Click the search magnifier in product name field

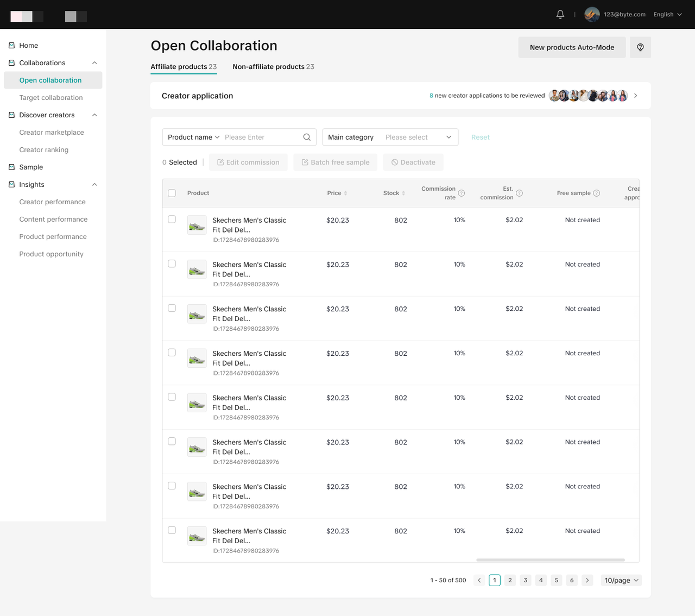point(307,137)
